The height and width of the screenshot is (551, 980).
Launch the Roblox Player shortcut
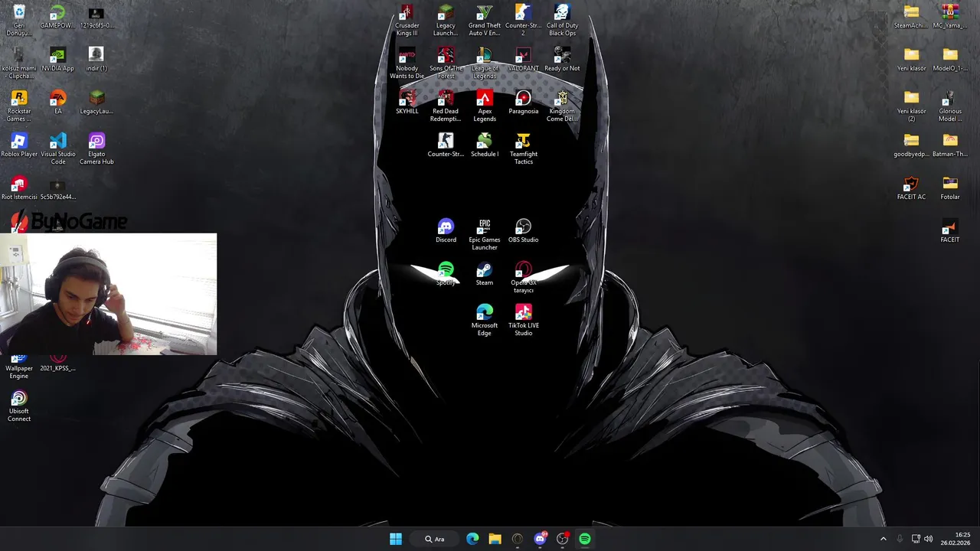19,145
